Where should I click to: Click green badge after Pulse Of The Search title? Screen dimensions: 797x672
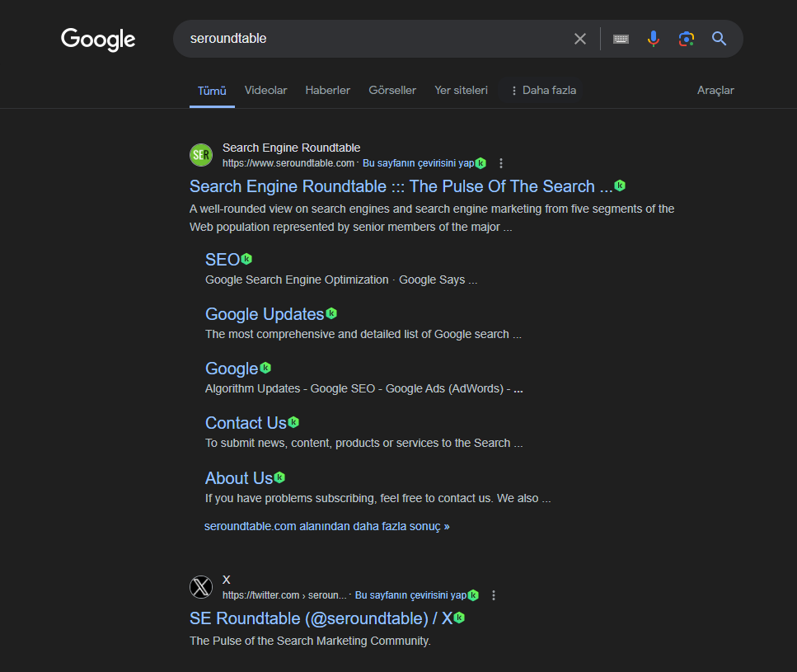(620, 186)
